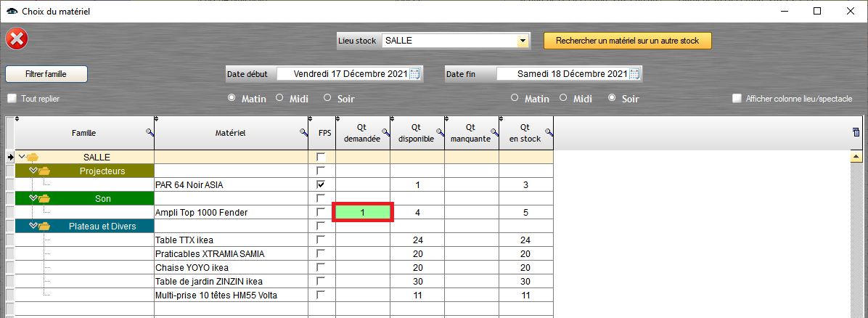Image resolution: width=868 pixels, height=318 pixels.
Task: Open the Date fin calendar picker
Action: pyautogui.click(x=634, y=74)
